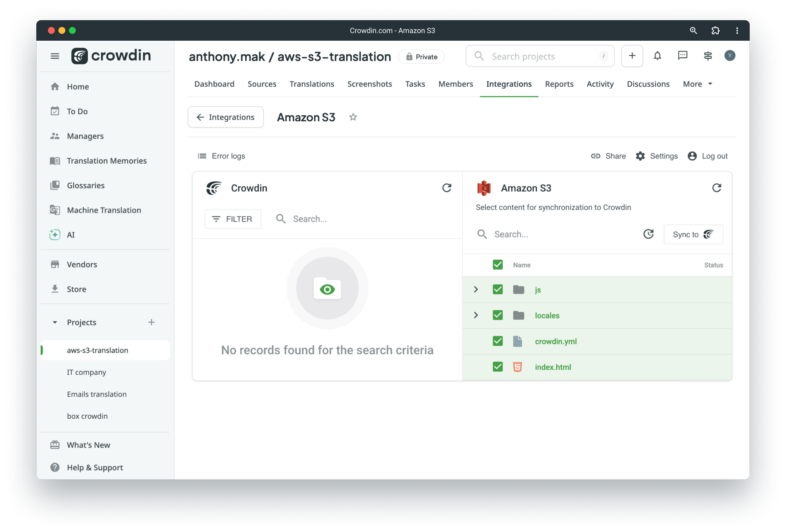Click the Crowdin logo

[x=111, y=56]
